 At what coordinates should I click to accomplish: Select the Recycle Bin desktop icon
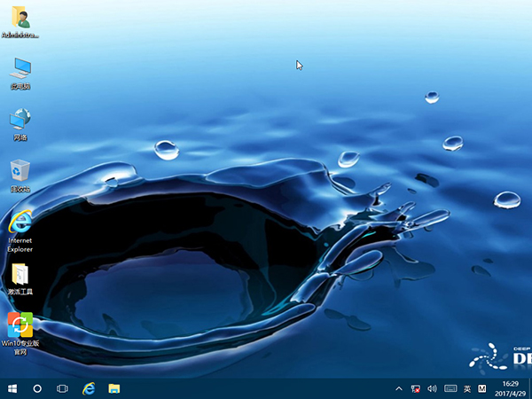point(20,171)
